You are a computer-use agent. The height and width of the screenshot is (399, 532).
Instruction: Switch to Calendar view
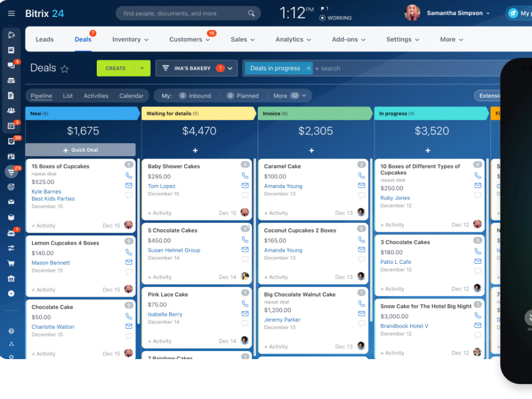tap(131, 96)
